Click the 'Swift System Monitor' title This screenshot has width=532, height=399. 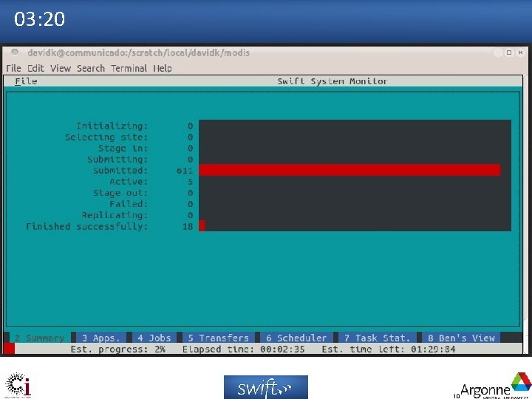332,81
